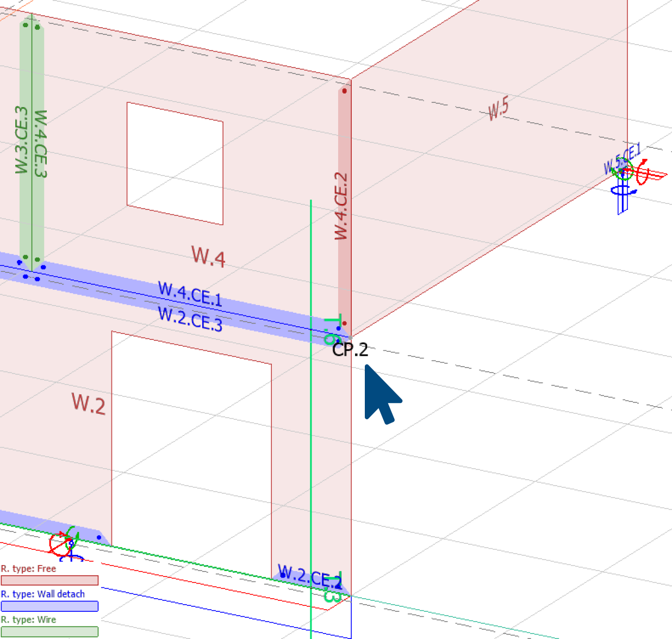This screenshot has height=639, width=672.
Task: Click the red R. type: Free legend swatch
Action: [x=49, y=580]
